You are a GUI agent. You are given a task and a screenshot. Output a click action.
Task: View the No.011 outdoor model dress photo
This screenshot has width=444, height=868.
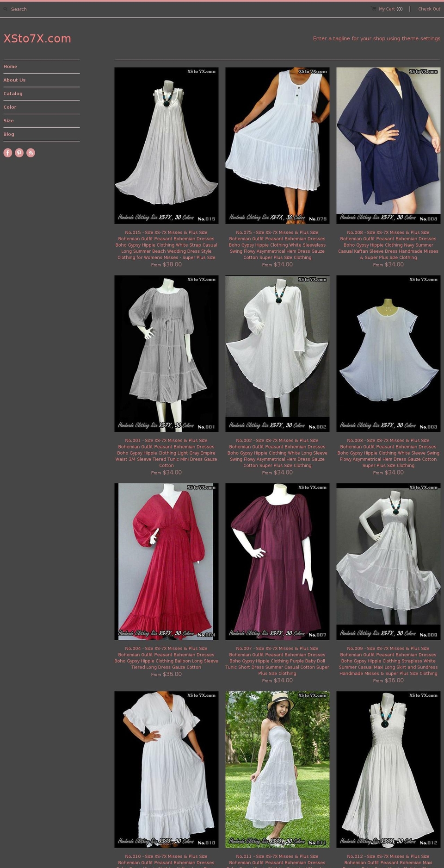(x=277, y=769)
